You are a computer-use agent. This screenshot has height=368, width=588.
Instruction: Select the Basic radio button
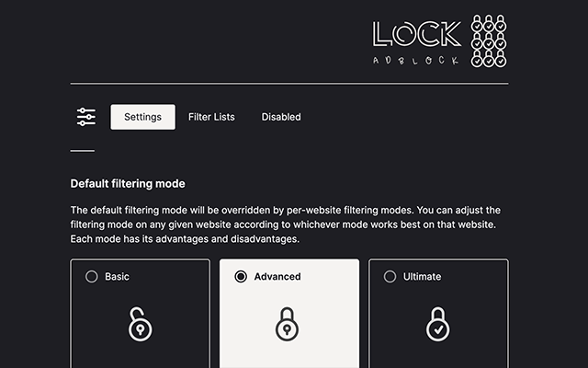click(92, 276)
